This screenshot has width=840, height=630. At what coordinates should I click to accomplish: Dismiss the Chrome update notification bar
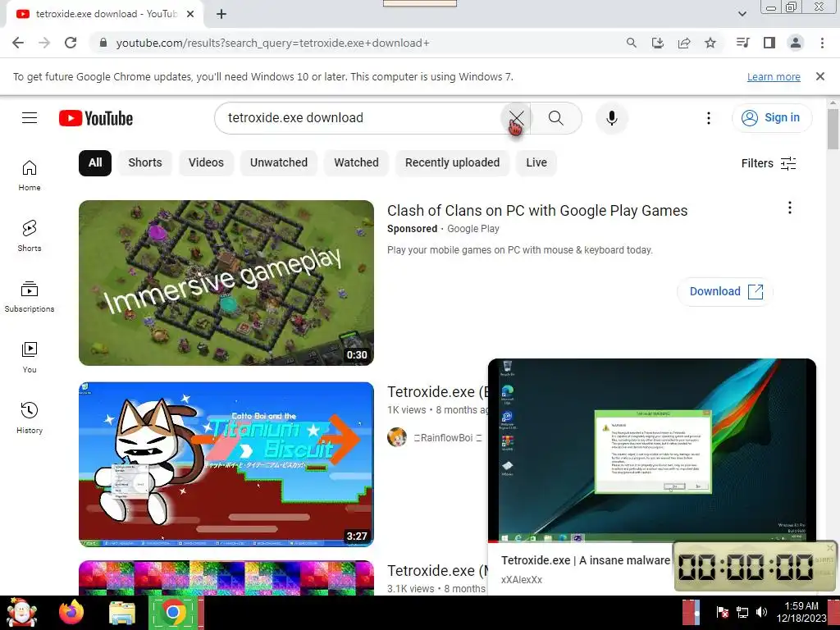click(x=820, y=76)
